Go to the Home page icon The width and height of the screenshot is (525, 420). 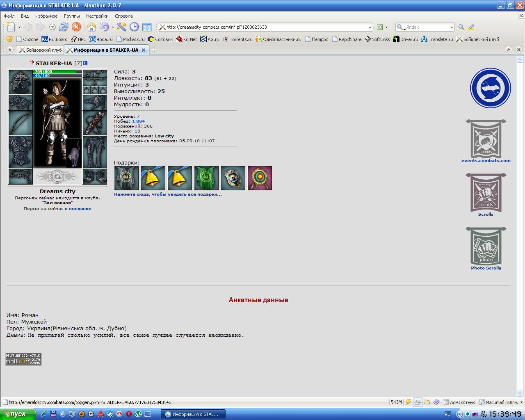(x=91, y=27)
